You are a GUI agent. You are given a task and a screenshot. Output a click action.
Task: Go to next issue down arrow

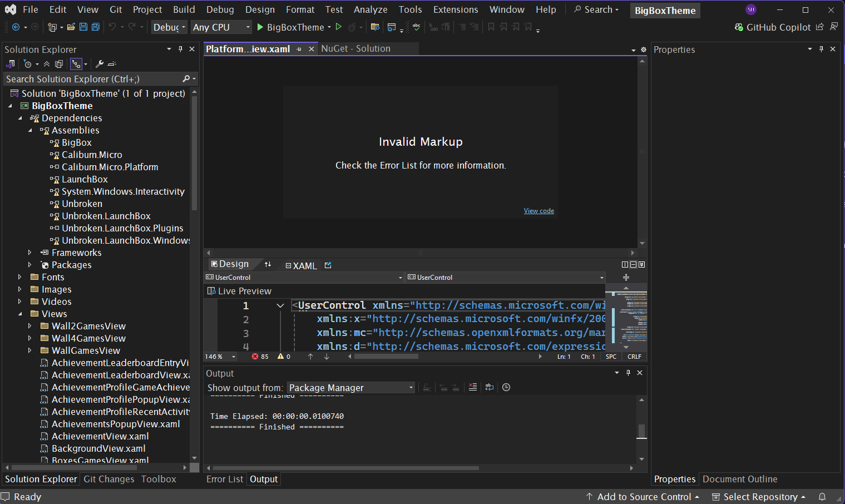tap(327, 357)
